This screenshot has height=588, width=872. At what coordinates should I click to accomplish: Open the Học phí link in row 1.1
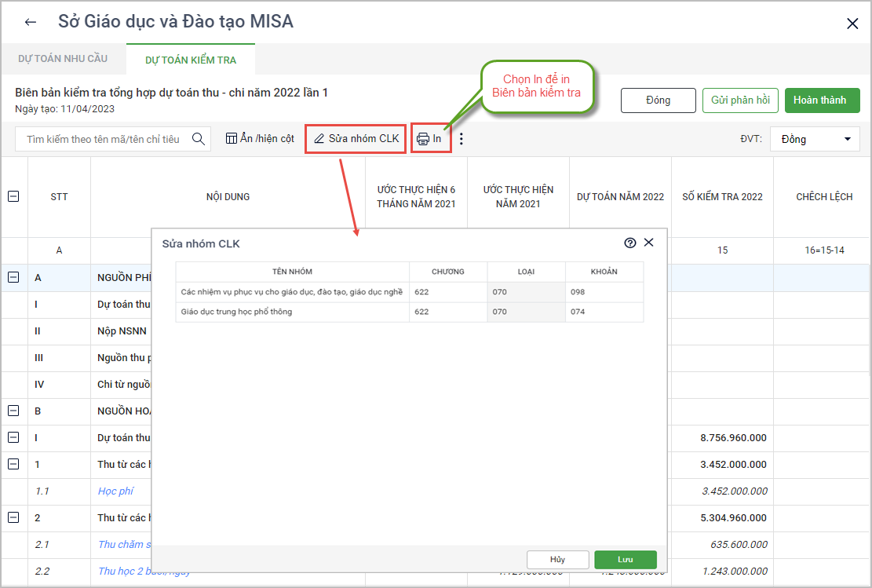tap(115, 491)
